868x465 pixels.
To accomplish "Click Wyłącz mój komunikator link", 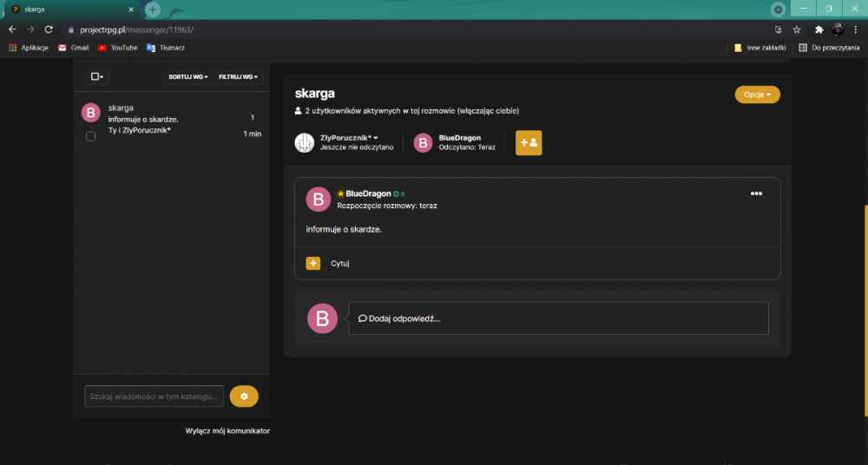I will 227,430.
